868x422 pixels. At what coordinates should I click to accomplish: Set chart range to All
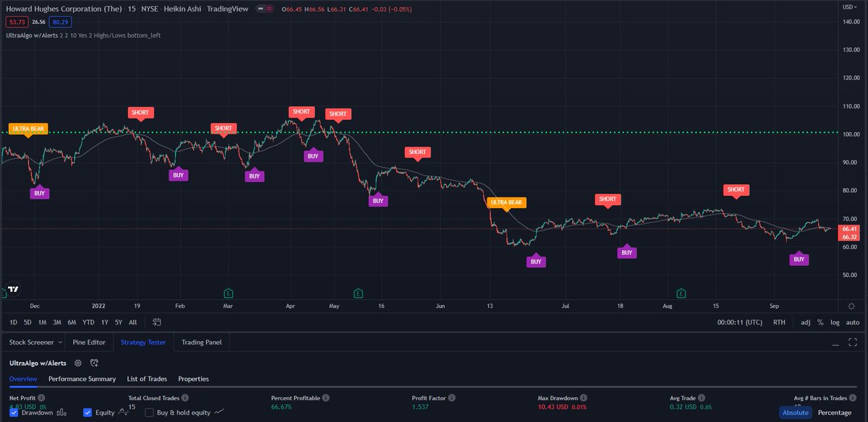pos(132,322)
